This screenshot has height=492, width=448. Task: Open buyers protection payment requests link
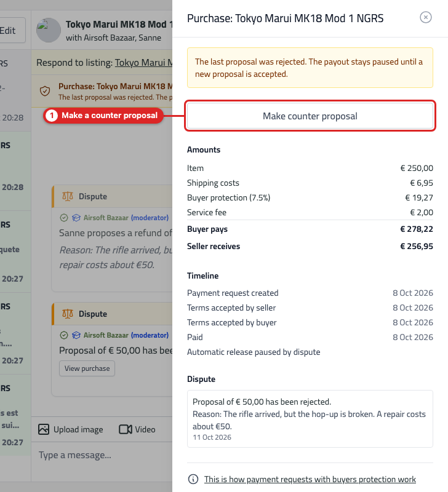pos(310,479)
